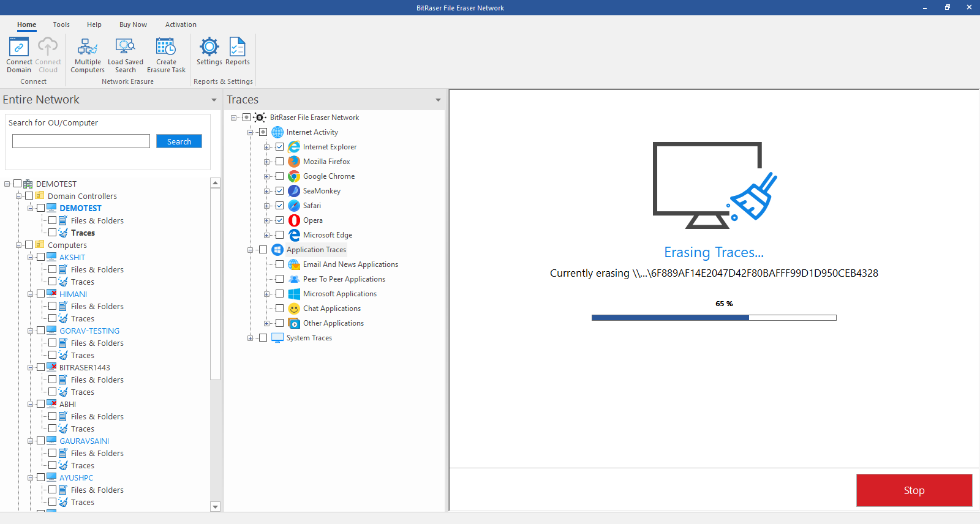The image size is (980, 524).
Task: Open Connect Domain from the ribbon
Action: tap(19, 54)
